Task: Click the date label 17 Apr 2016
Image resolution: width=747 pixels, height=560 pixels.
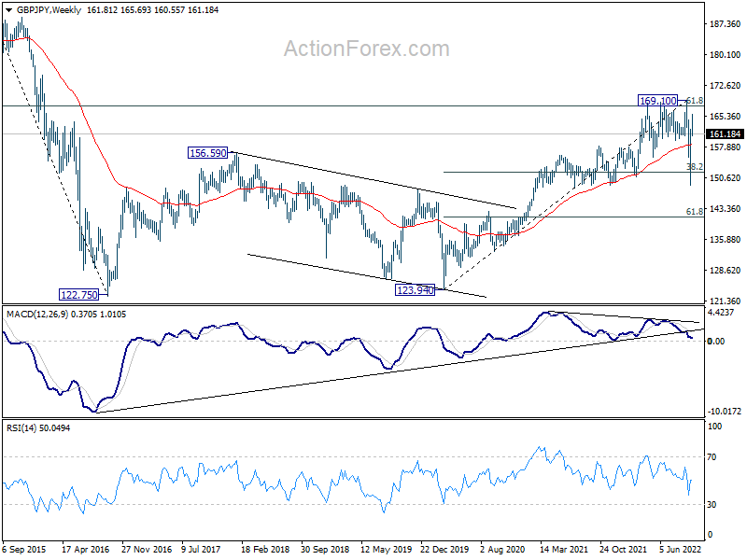Action: click(x=86, y=549)
